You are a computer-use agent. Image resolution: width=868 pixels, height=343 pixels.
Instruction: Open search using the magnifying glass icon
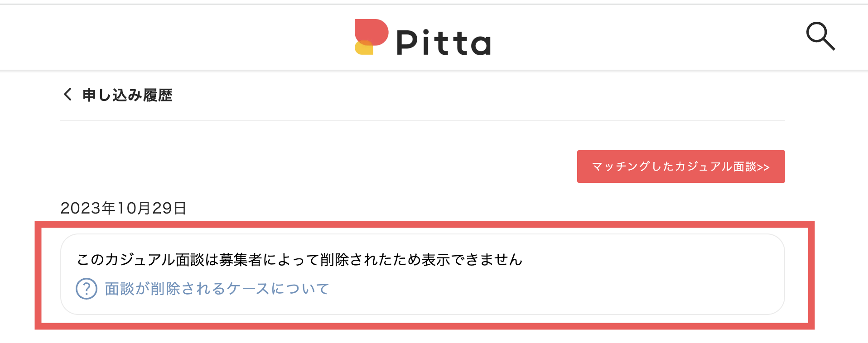pyautogui.click(x=821, y=36)
